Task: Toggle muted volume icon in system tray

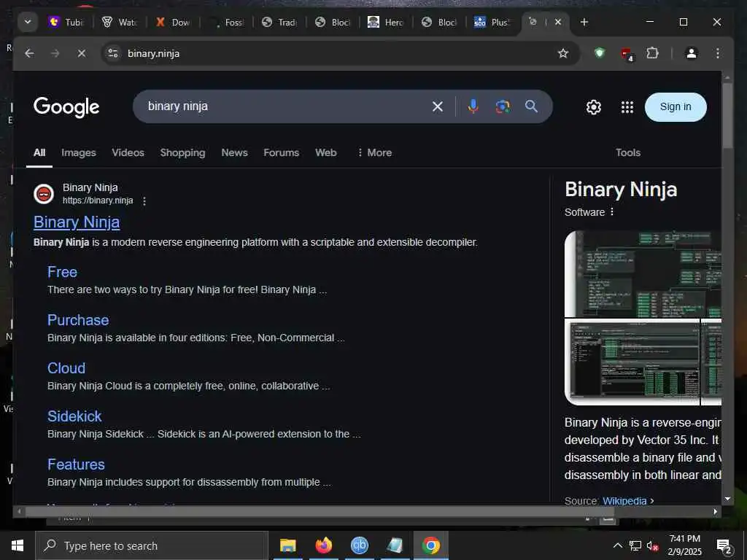Action: point(652,545)
